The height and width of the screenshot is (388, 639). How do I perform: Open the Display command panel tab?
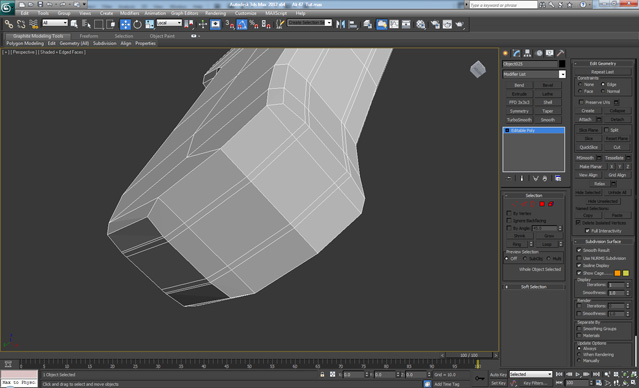click(550, 53)
